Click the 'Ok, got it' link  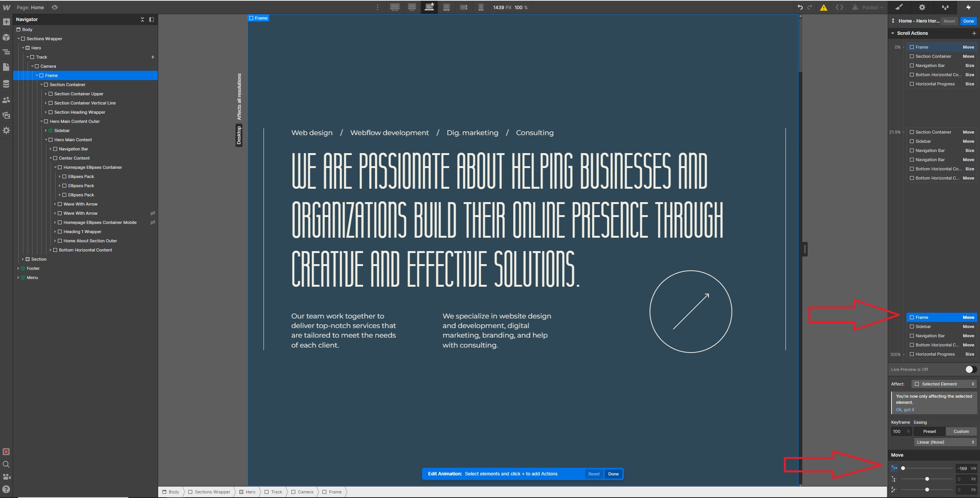coord(905,410)
